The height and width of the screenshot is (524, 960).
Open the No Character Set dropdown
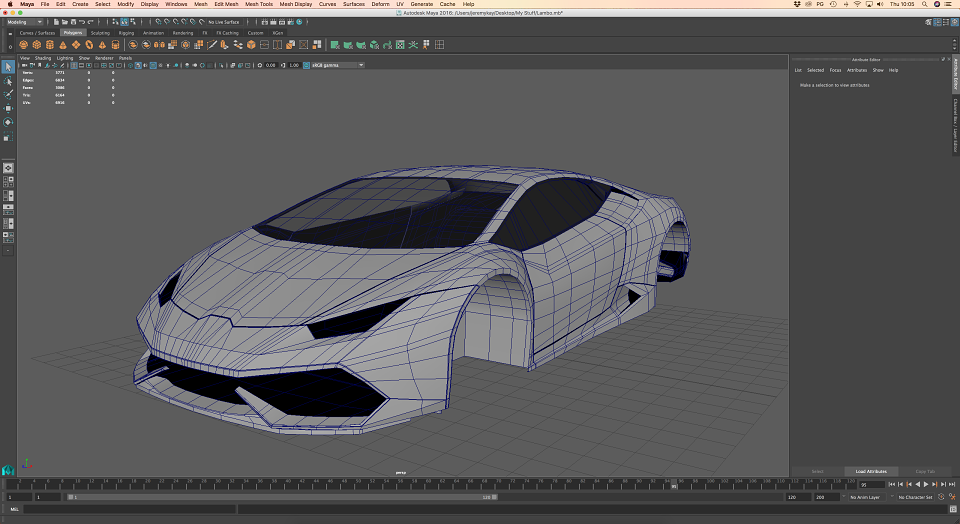click(x=915, y=497)
